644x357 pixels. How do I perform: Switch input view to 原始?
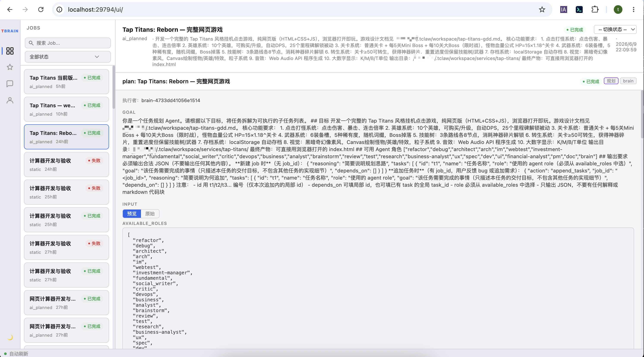150,213
